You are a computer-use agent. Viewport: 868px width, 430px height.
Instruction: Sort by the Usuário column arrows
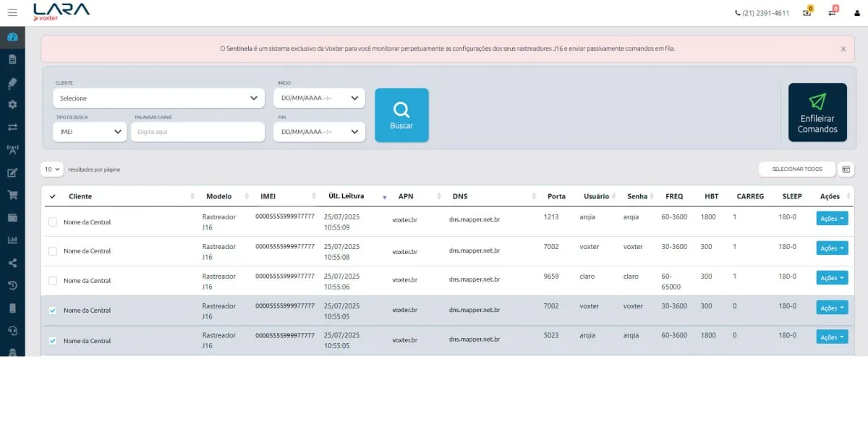pos(614,196)
